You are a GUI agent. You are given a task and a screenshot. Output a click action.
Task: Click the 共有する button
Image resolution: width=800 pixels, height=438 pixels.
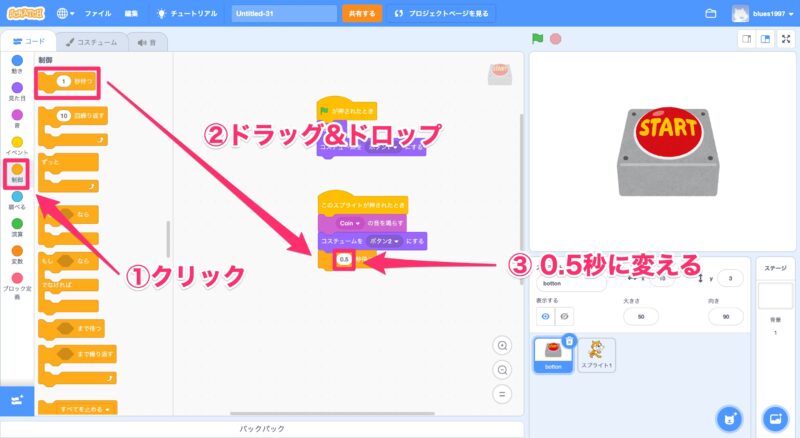pyautogui.click(x=361, y=14)
